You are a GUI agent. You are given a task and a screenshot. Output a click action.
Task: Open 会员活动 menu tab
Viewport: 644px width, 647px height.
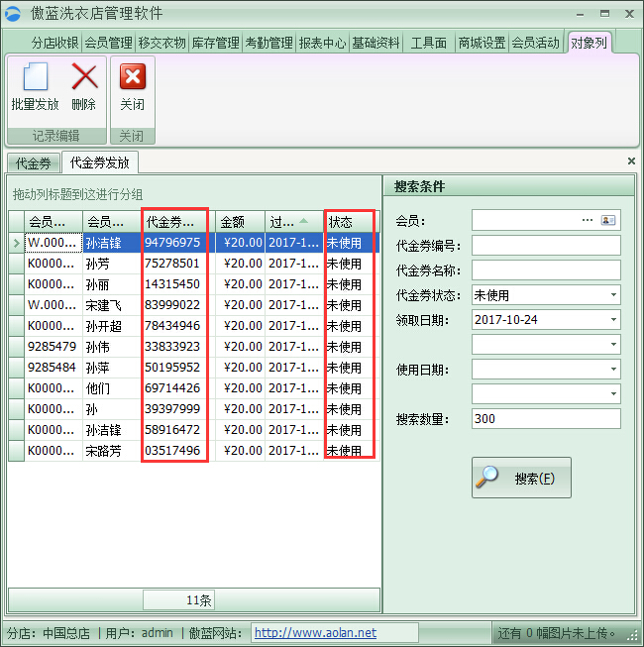[x=535, y=43]
